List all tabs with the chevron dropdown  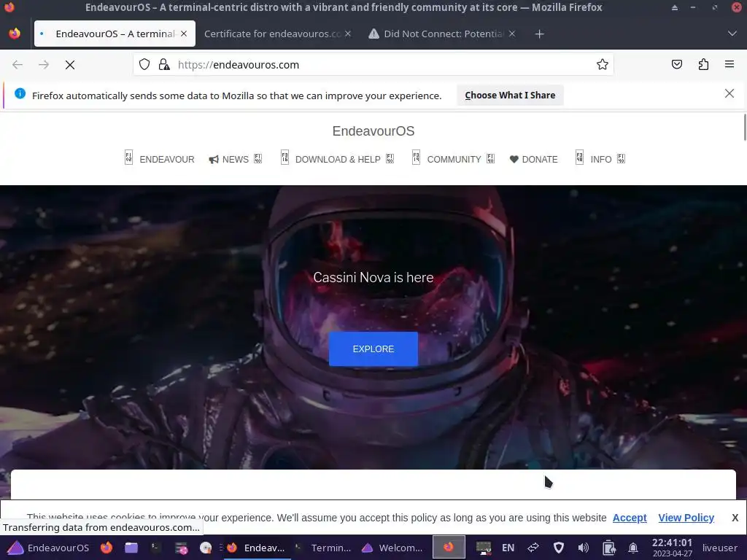pos(732,34)
